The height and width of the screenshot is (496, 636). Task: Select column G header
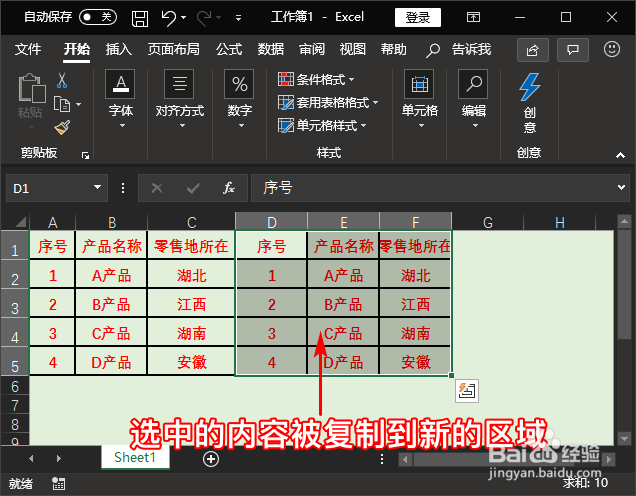point(488,222)
